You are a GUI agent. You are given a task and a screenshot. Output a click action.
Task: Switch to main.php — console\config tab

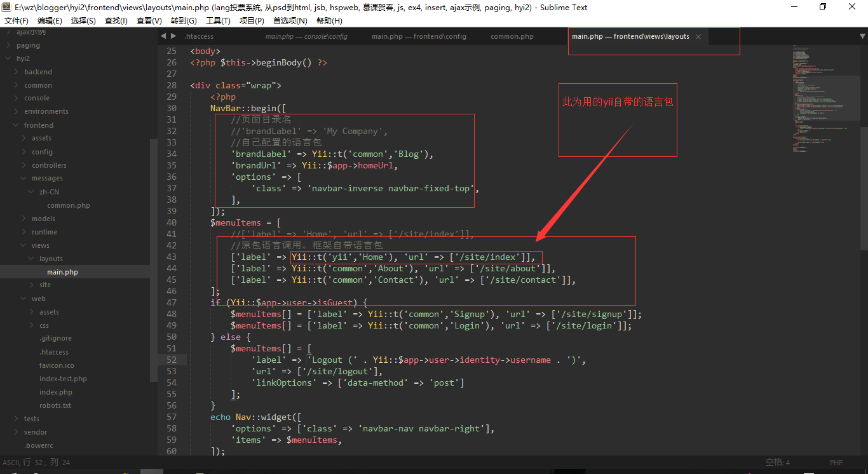[x=306, y=36]
